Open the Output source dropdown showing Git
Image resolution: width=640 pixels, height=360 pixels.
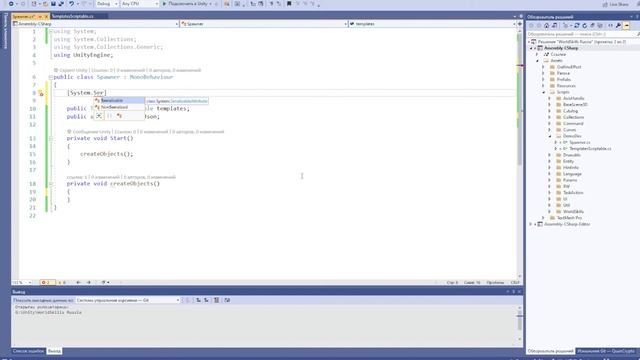click(128, 300)
